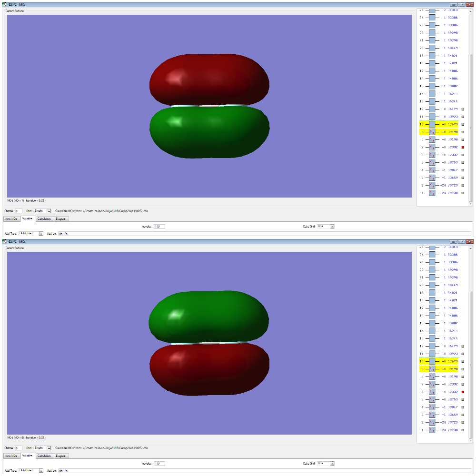Select orbital 20 box in MO = 7 window
The height and width of the screenshot is (476, 476).
[432, 48]
